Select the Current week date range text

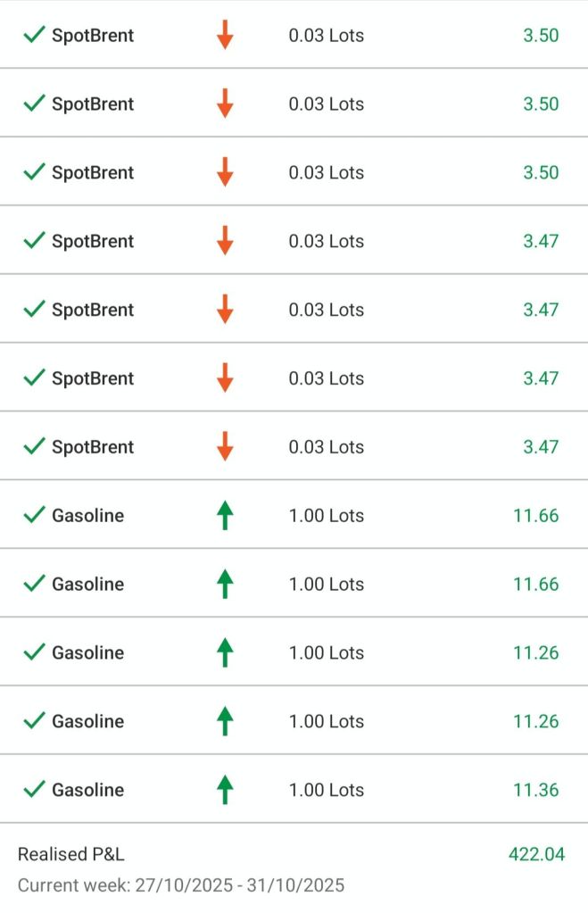(x=181, y=885)
